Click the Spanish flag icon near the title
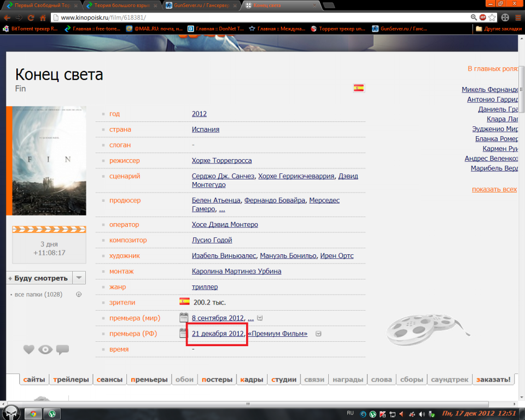The width and height of the screenshot is (525, 420). click(359, 87)
